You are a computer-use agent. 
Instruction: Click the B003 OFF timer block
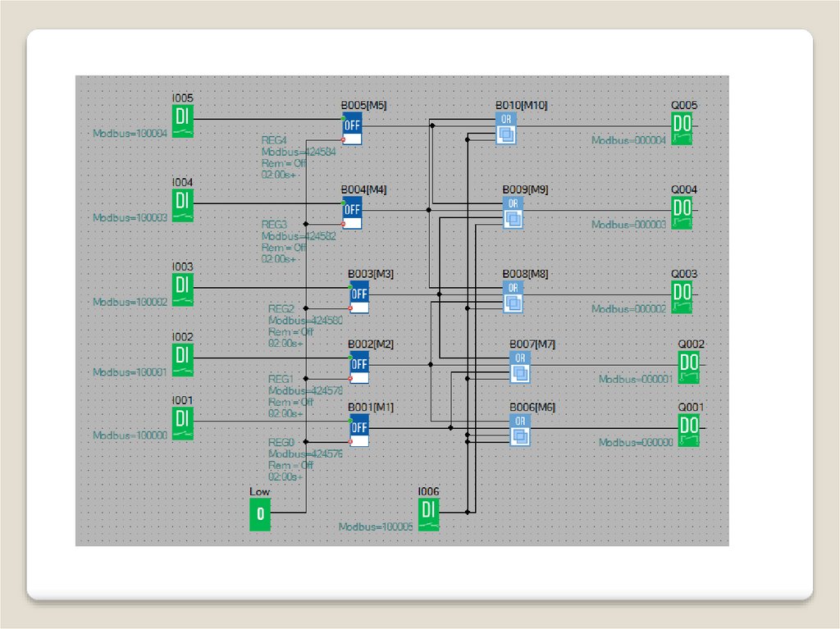(359, 296)
